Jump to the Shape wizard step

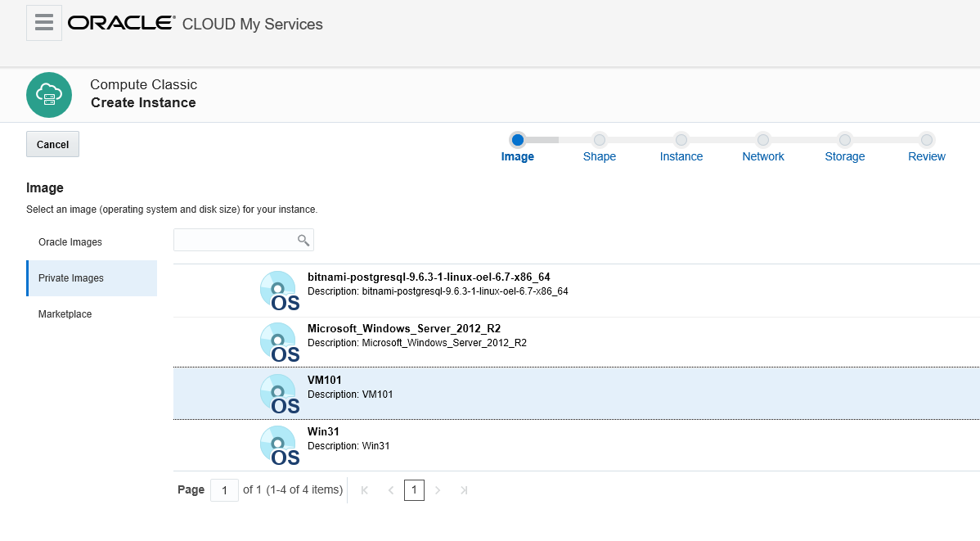tap(600, 156)
